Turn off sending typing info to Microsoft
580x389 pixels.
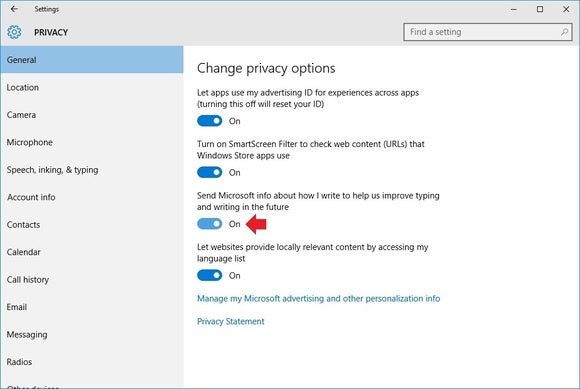(209, 224)
